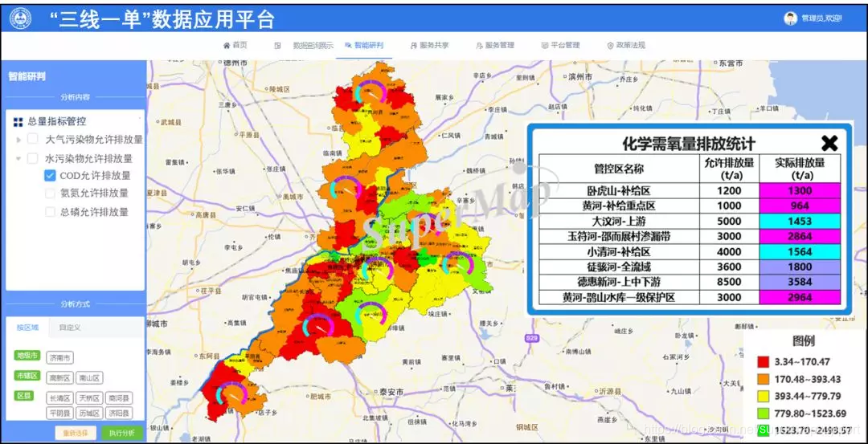Screen dimensions: 868x444
Task: Switch to the 自定义 tab
Action: pyautogui.click(x=70, y=328)
